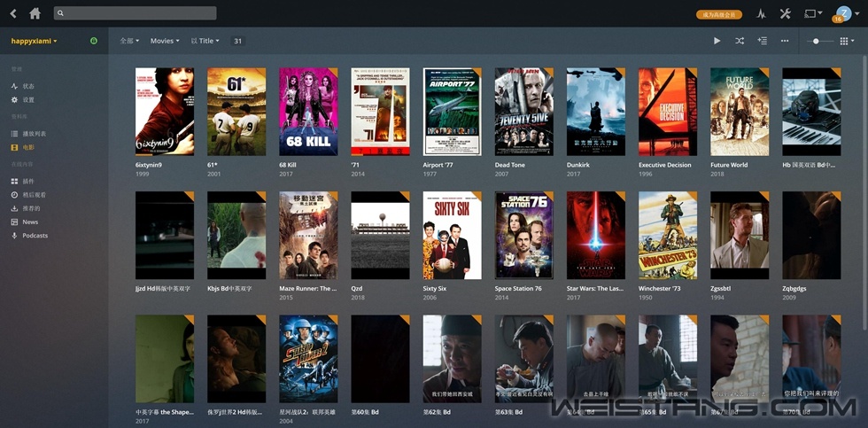Go back with the back arrow
Image resolution: width=868 pixels, height=428 pixels.
(13, 13)
